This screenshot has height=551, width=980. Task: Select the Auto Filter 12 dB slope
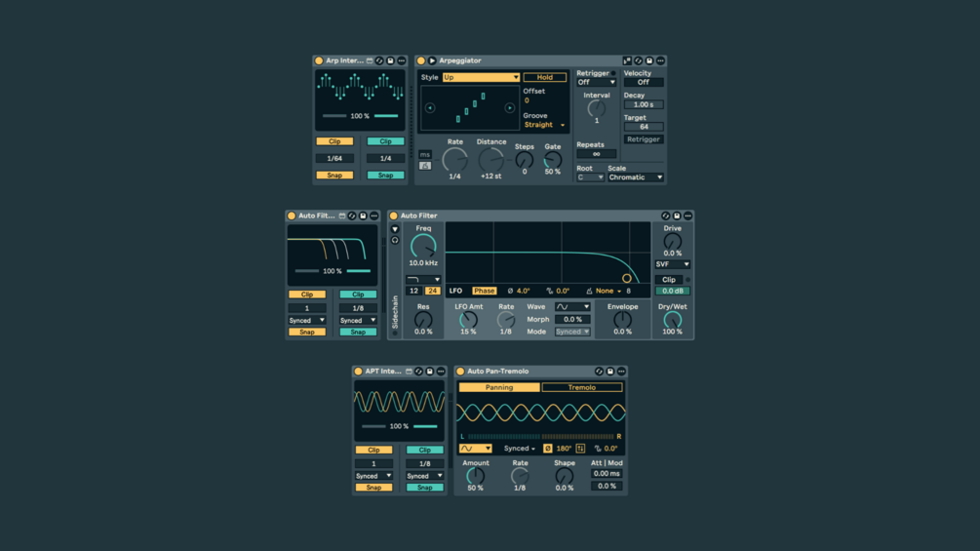[413, 292]
